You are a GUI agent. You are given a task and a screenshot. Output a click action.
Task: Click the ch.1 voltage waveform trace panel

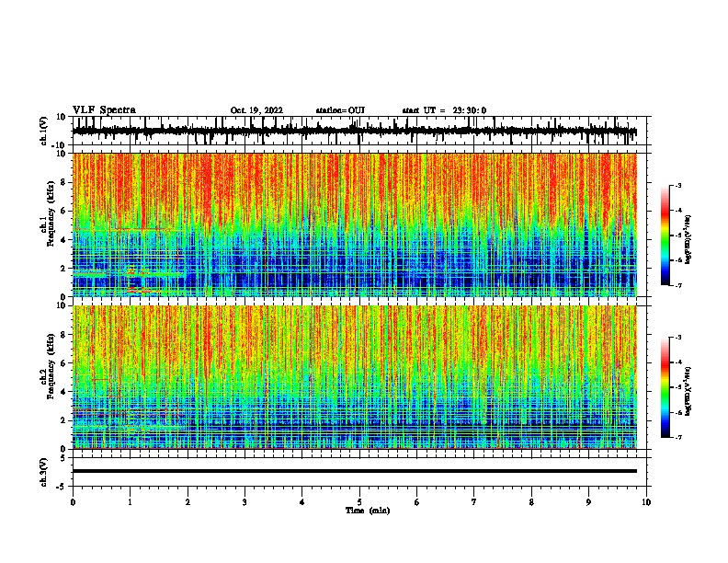[361, 131]
